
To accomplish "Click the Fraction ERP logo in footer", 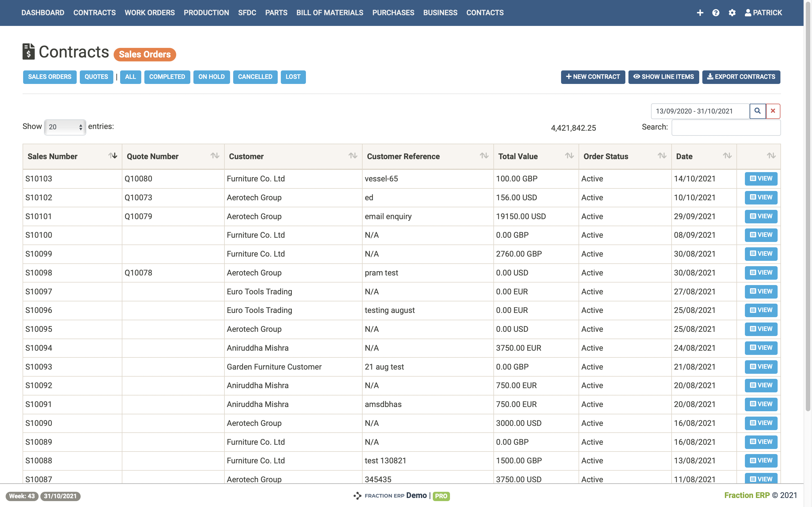I will [x=357, y=495].
